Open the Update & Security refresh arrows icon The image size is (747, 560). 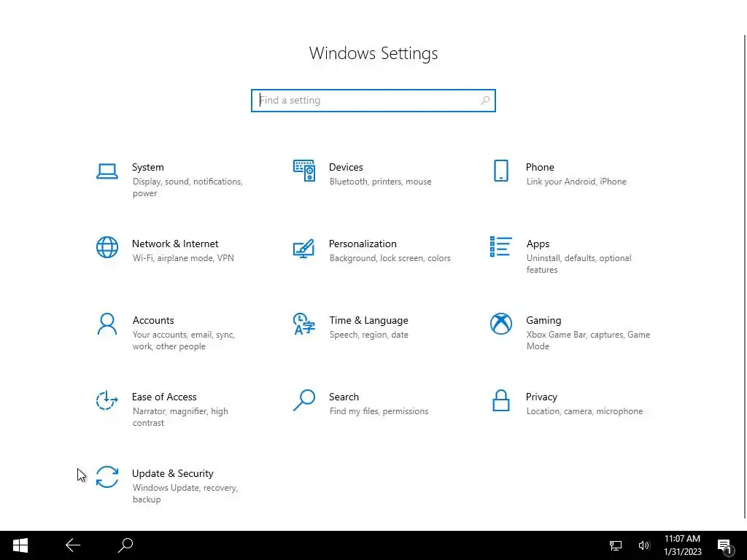107,477
